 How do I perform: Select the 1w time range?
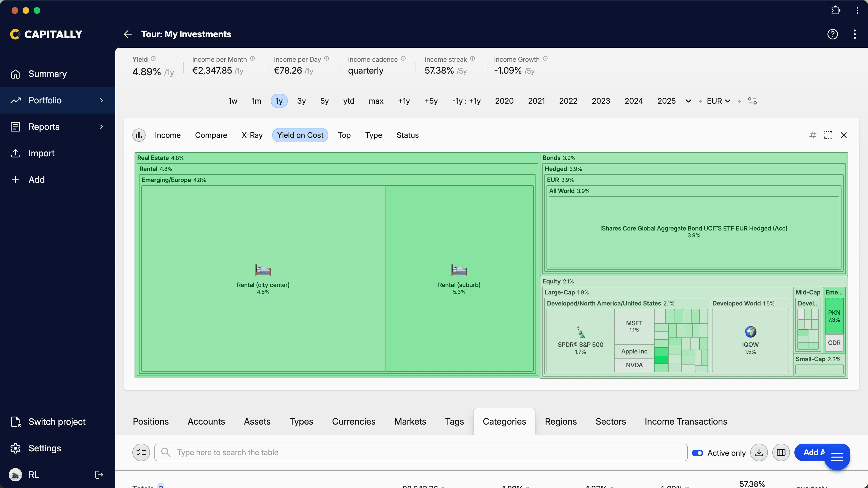[x=233, y=101]
